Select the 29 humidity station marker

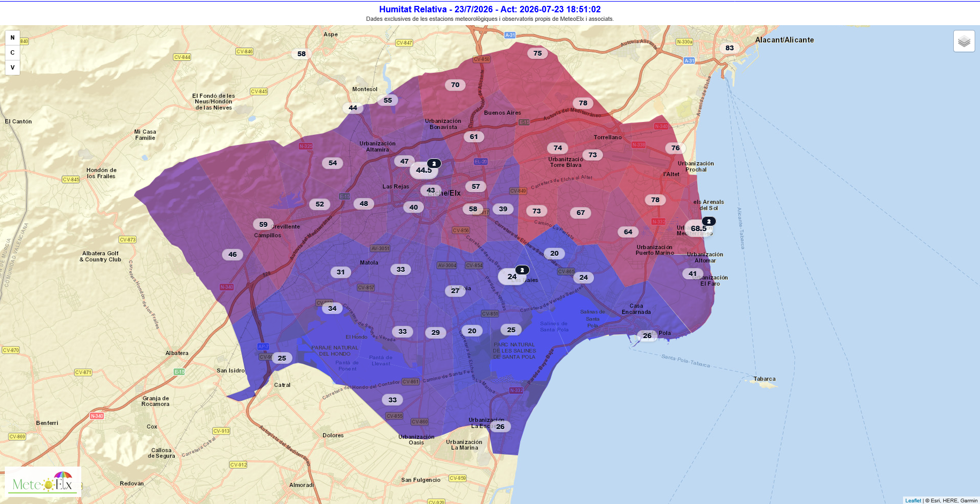tap(436, 332)
